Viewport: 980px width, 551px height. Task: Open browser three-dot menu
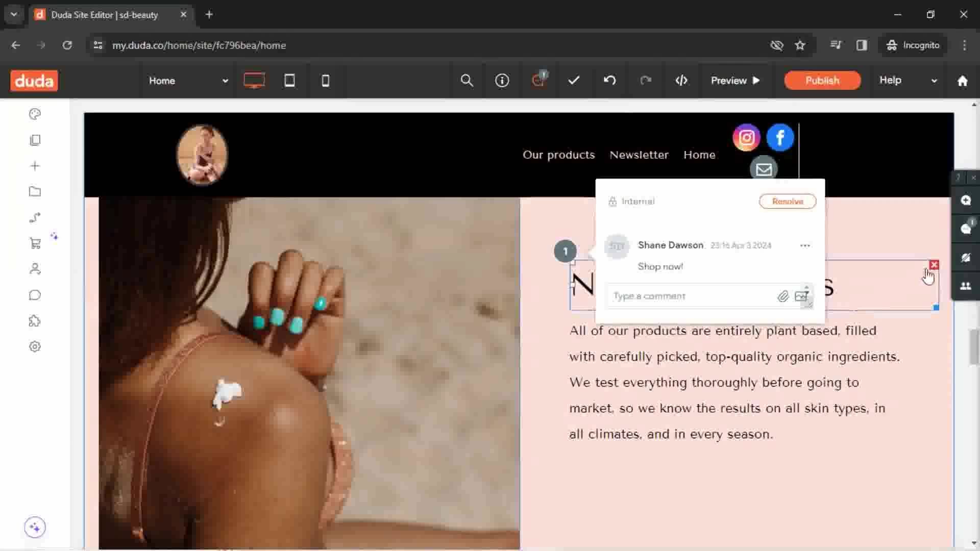point(964,45)
